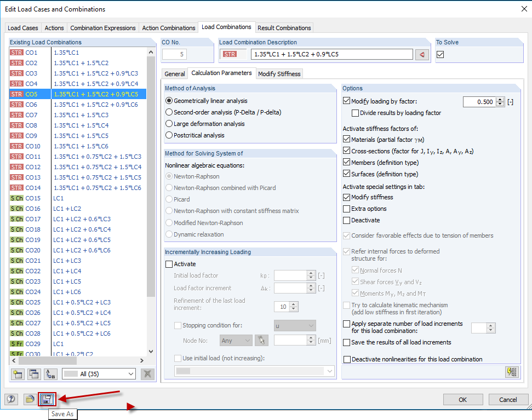Viewport: 532px width, 420px height.
Task: Open the load combination via folder icon
Action: tap(30, 399)
